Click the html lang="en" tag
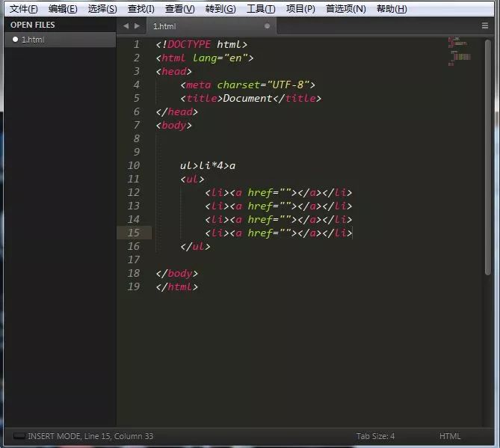The height and width of the screenshot is (448, 500). pos(205,58)
